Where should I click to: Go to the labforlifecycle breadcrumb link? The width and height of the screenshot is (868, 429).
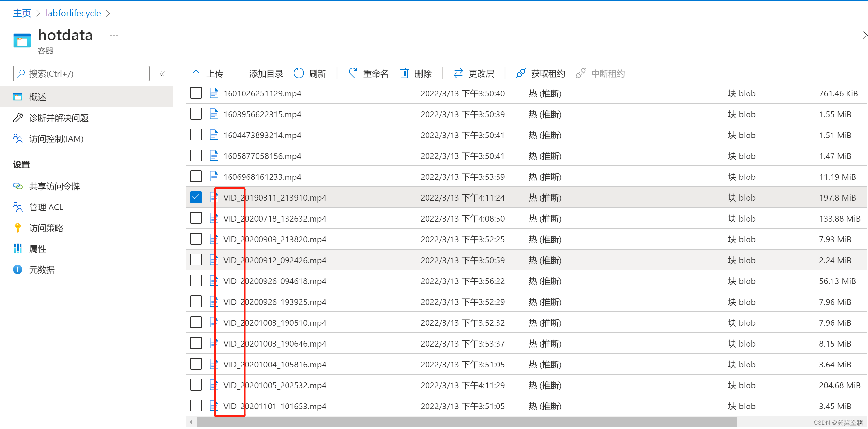point(73,13)
